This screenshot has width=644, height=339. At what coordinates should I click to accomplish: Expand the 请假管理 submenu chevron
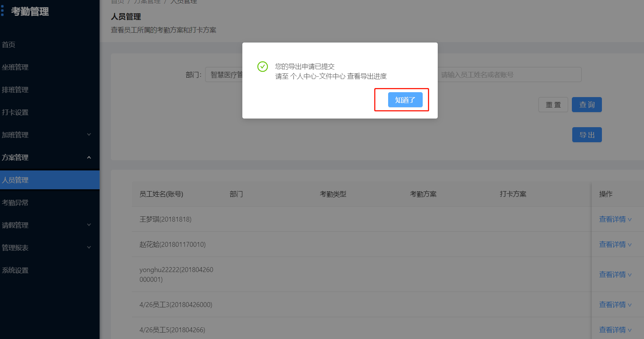[89, 225]
